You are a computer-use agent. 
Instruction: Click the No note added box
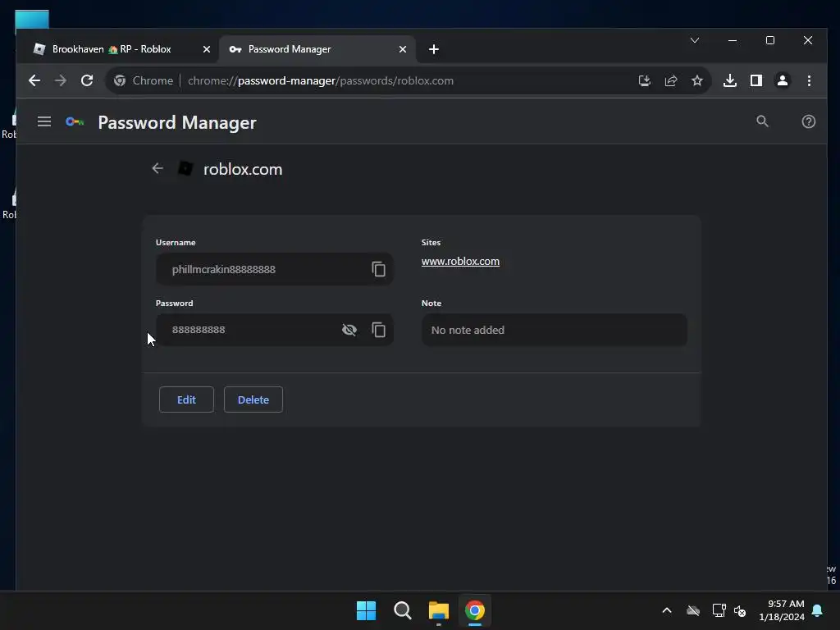coord(555,330)
